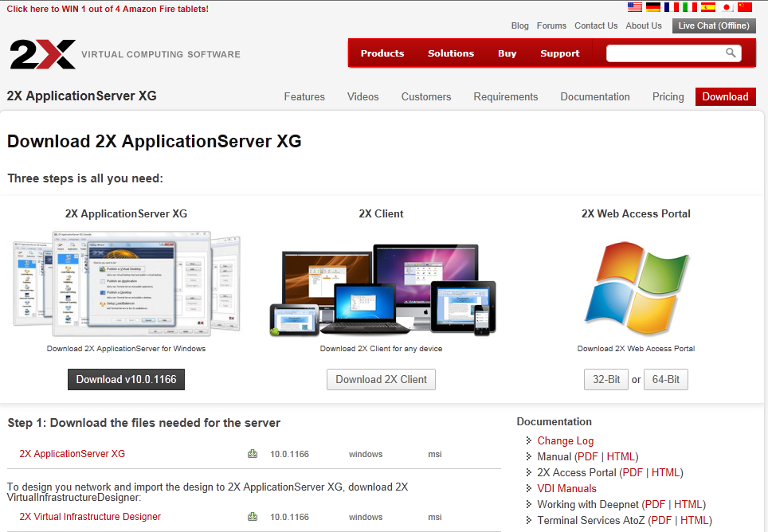768x532 pixels.
Task: Click download icon for Virtual Infrastructure Designer row
Action: (253, 516)
